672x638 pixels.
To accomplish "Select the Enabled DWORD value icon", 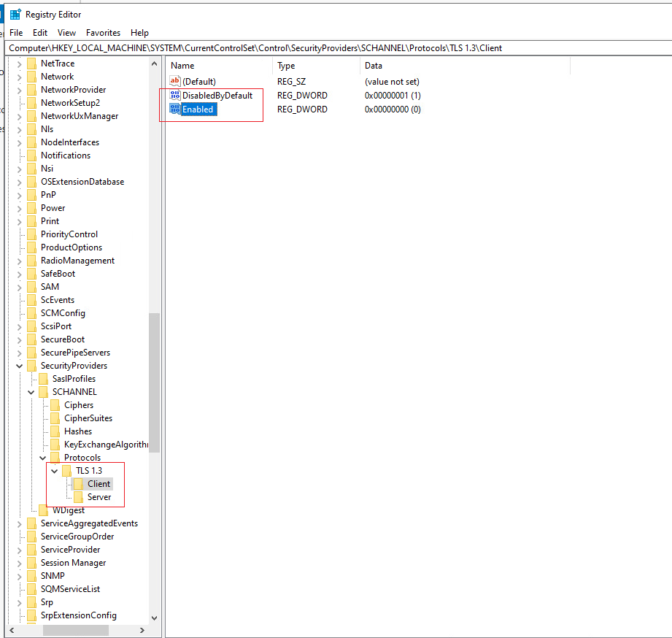I will (x=175, y=109).
